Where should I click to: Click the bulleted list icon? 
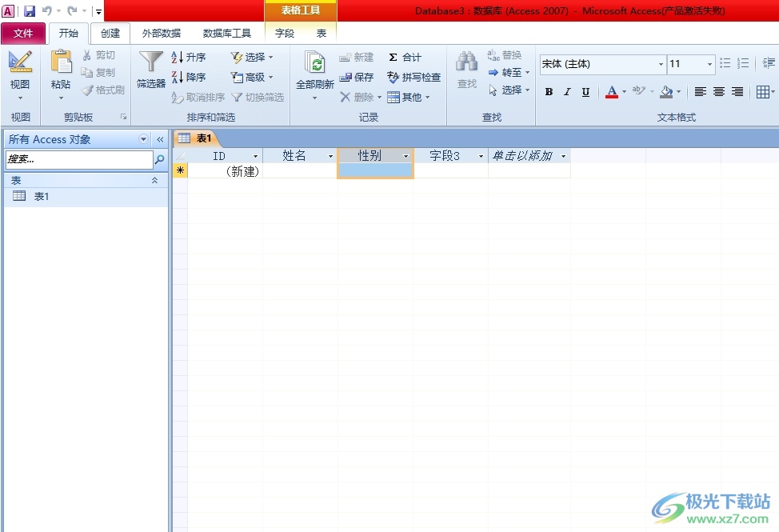click(x=725, y=63)
